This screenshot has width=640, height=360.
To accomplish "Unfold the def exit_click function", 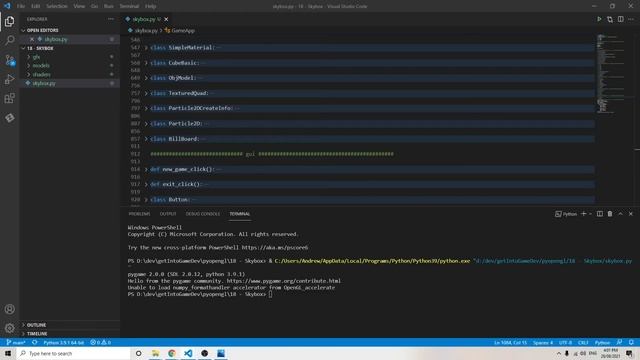I will click(x=146, y=184).
